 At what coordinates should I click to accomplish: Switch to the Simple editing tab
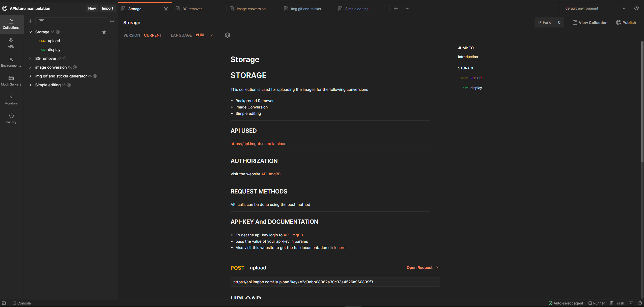[357, 9]
